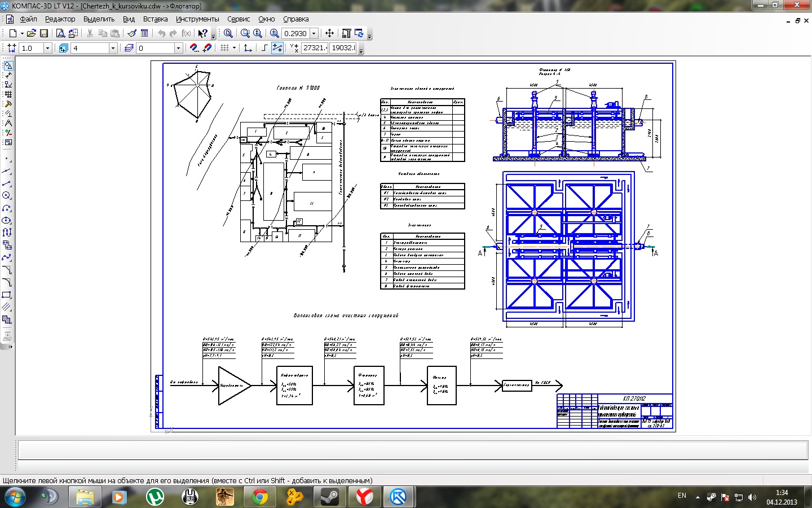This screenshot has height=508, width=812.
Task: Open the variables f(x) tool
Action: (186, 33)
